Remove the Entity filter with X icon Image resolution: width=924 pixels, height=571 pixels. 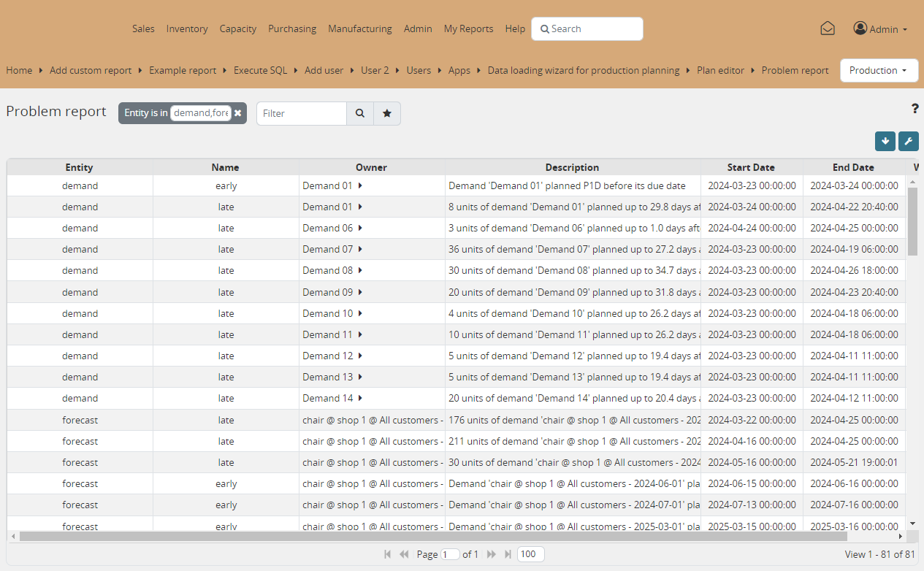(238, 113)
